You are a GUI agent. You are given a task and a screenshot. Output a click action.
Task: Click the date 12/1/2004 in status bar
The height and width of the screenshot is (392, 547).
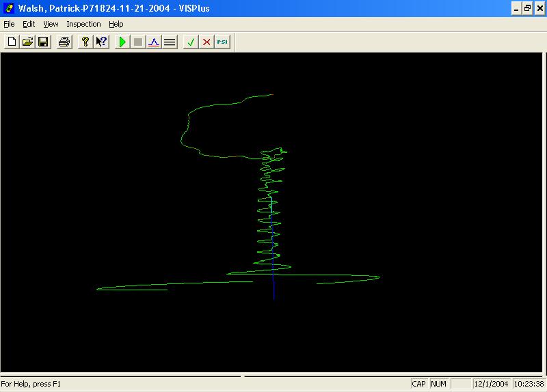(491, 384)
